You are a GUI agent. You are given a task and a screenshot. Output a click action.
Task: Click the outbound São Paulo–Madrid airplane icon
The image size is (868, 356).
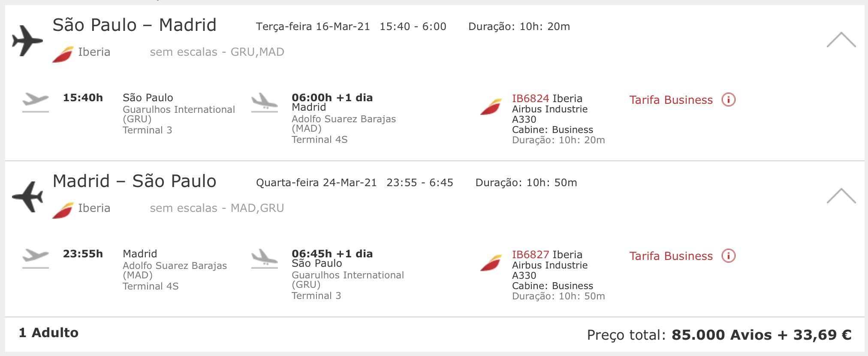[27, 41]
